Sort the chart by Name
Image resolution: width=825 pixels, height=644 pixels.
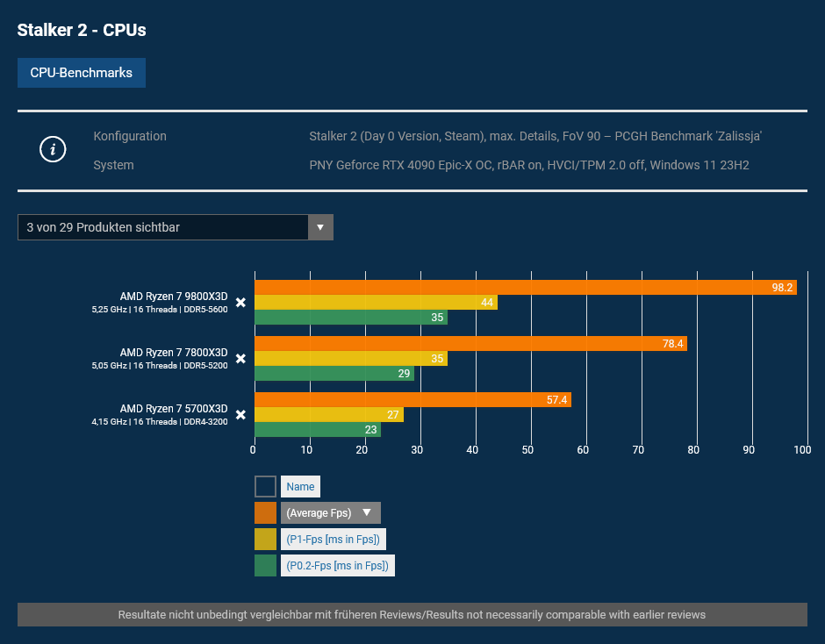click(300, 487)
